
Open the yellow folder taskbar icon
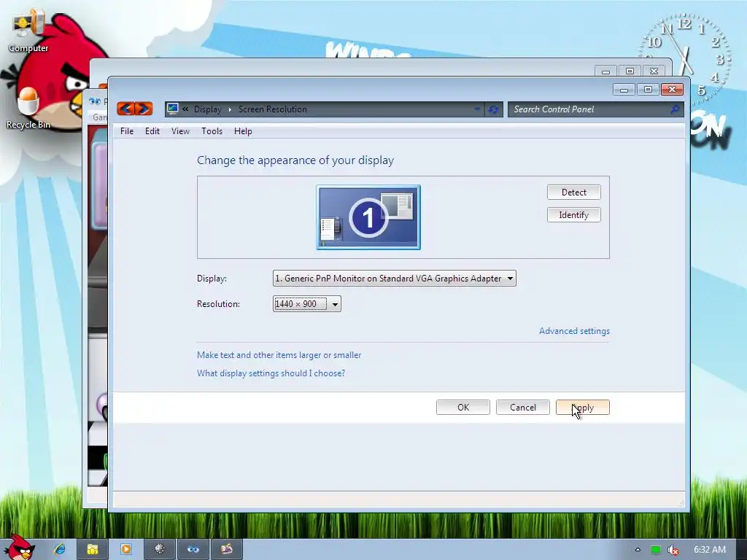click(93, 550)
